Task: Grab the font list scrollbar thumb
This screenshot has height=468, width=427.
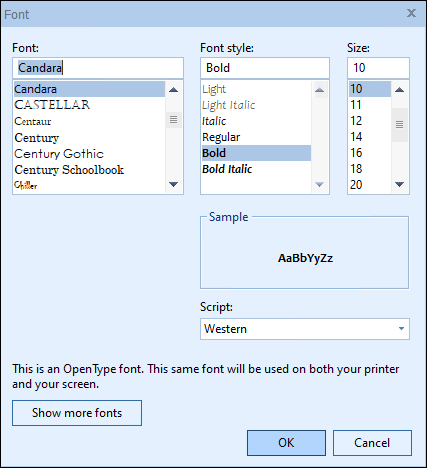Action: (173, 120)
